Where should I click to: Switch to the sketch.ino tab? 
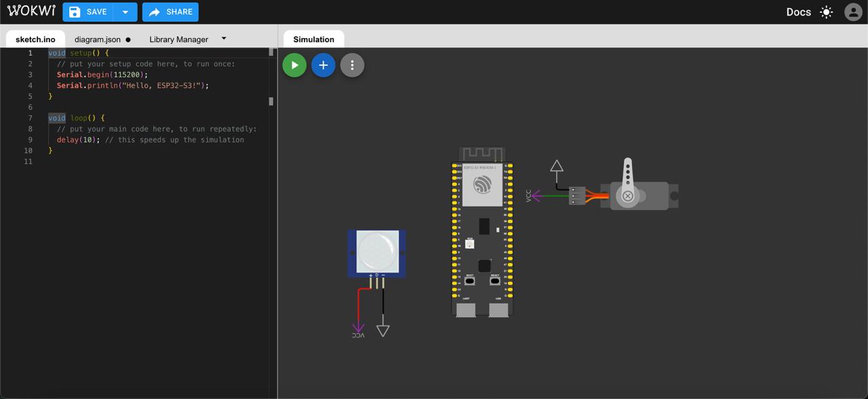35,39
